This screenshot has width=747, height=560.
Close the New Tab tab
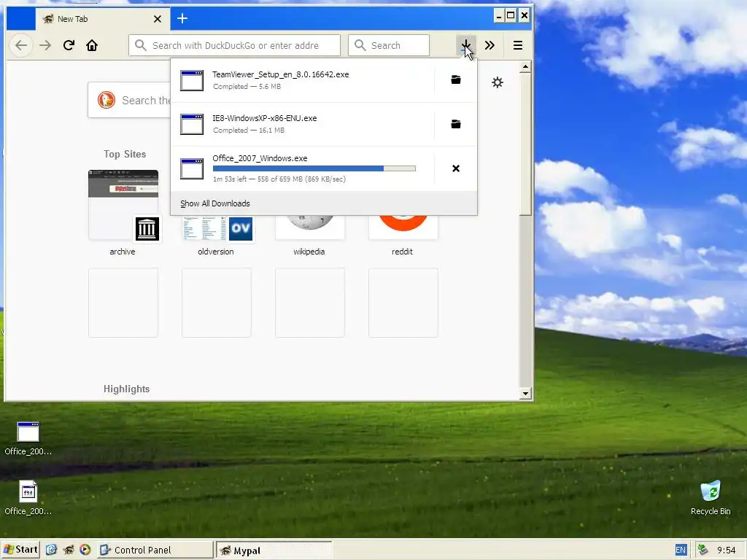point(158,19)
